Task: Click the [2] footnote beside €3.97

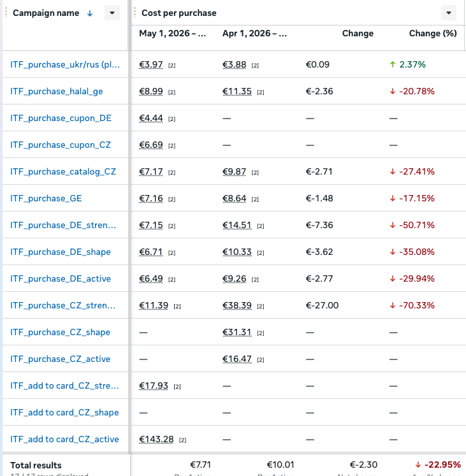Action: pos(172,66)
